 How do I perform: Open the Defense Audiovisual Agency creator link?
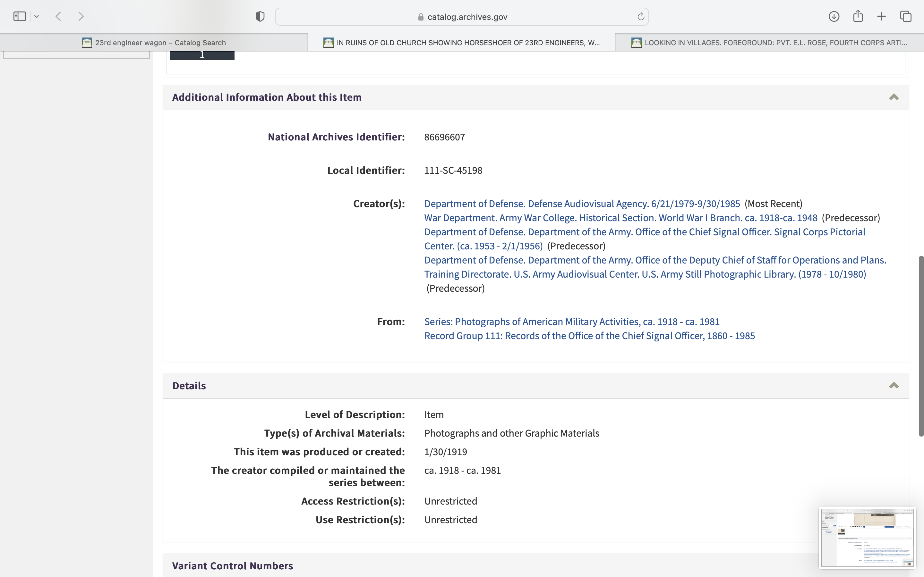582,204
